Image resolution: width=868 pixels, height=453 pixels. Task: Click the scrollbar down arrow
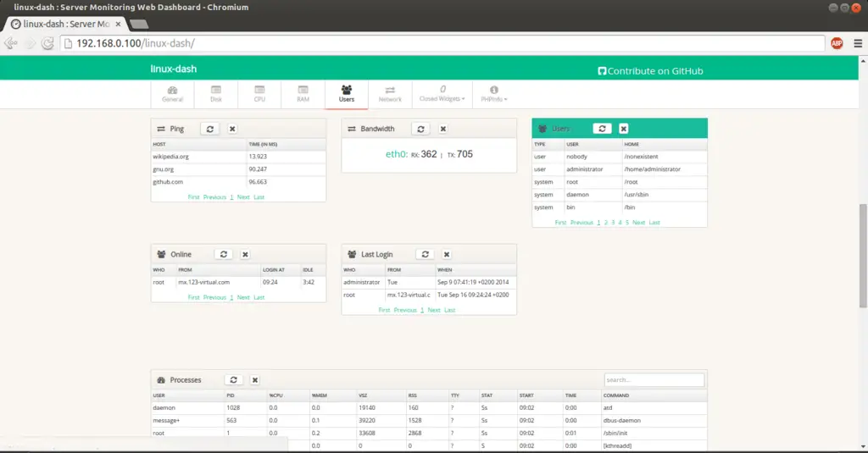click(862, 447)
